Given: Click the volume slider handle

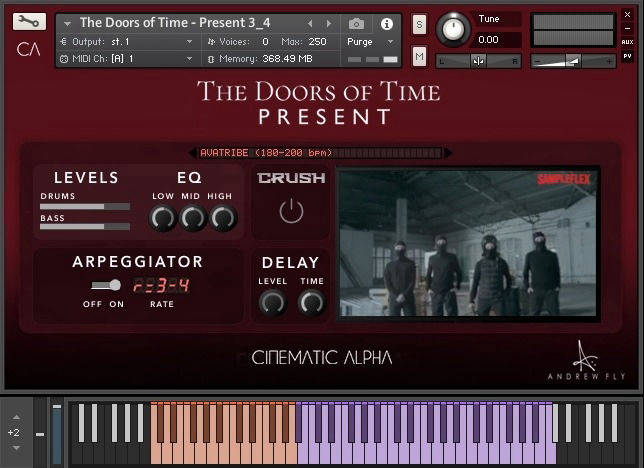Looking at the screenshot, I should 573,61.
